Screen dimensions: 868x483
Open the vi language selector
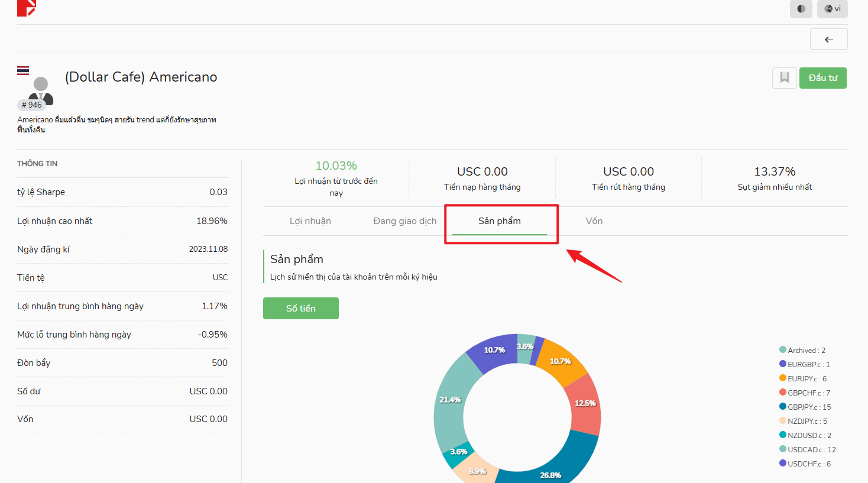pyautogui.click(x=833, y=9)
